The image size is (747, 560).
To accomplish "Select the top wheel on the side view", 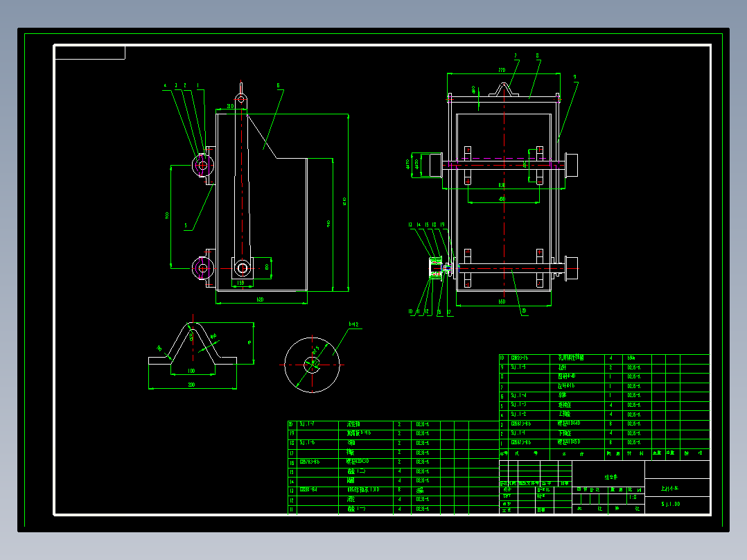I will click(x=202, y=166).
